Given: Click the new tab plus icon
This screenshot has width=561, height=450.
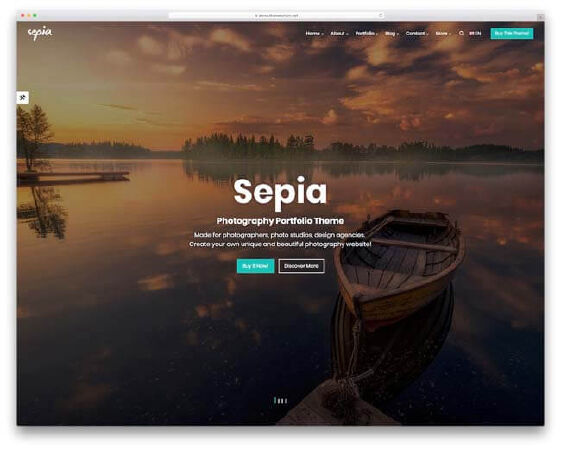Looking at the screenshot, I should pyautogui.click(x=540, y=16).
